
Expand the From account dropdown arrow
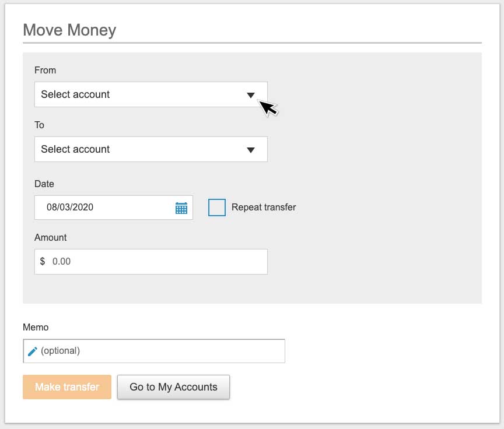[x=251, y=95]
